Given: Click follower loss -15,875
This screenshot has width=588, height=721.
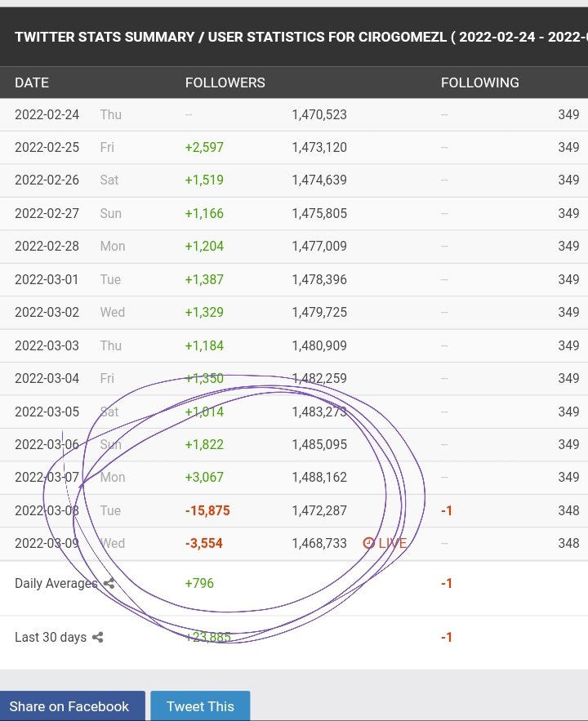Looking at the screenshot, I should pos(207,511).
